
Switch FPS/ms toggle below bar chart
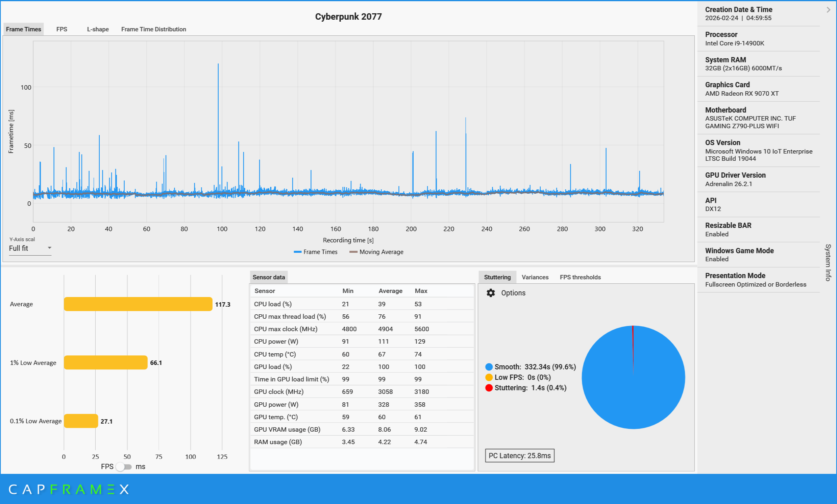click(x=124, y=467)
